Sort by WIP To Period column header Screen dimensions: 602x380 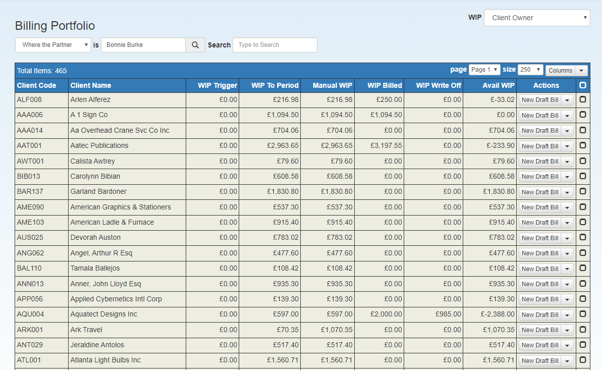(x=275, y=85)
